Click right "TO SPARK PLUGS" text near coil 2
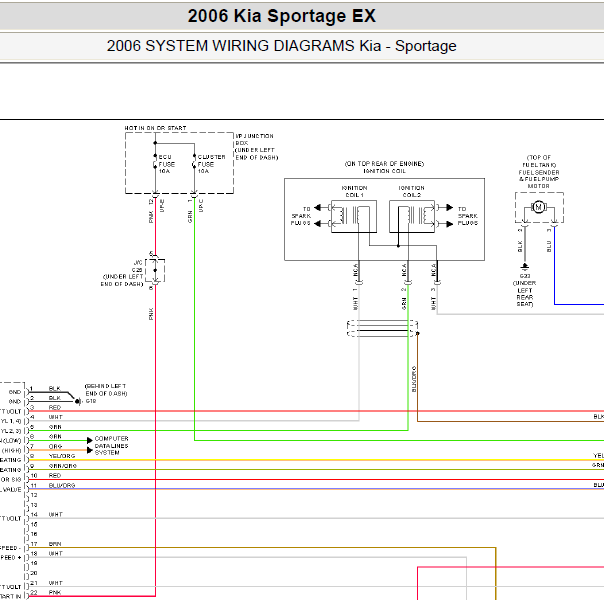This screenshot has width=604, height=600. pyautogui.click(x=468, y=216)
